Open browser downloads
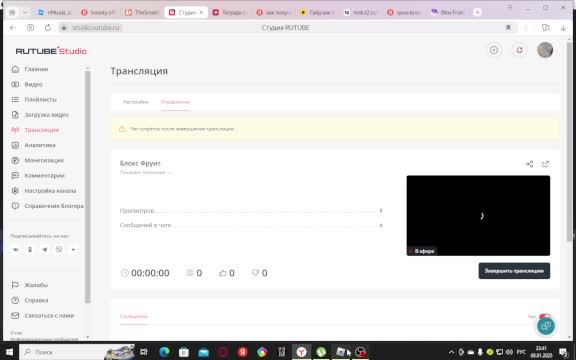Screen dimensions: 576x360 point(563,28)
